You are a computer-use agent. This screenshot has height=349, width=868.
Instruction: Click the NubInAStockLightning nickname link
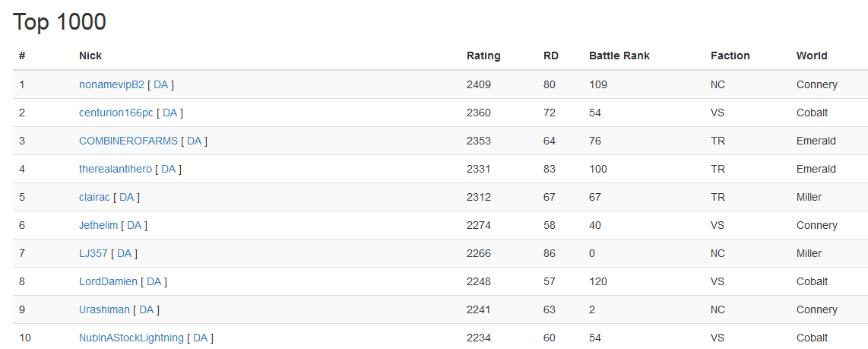131,338
